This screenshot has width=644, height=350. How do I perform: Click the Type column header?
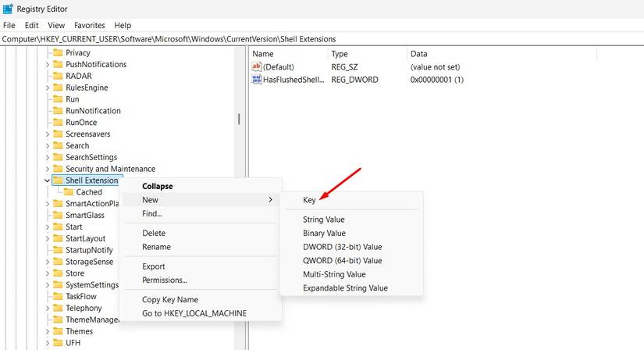coord(367,54)
